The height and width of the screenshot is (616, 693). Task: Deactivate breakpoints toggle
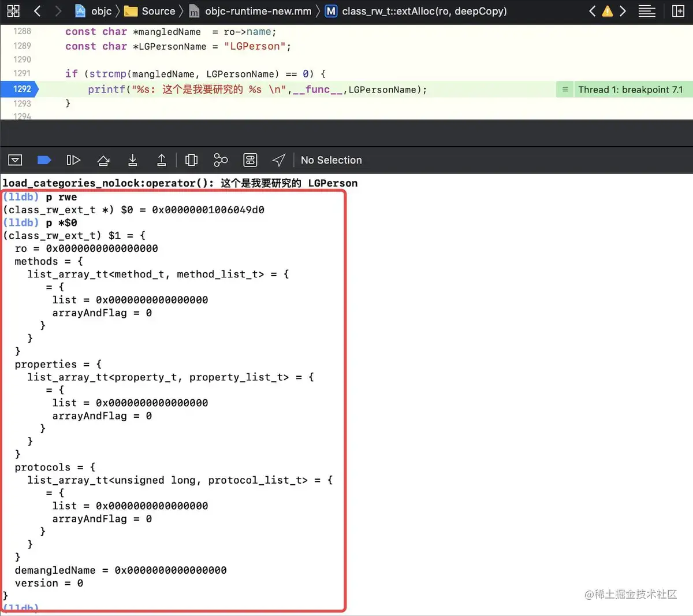coord(44,160)
